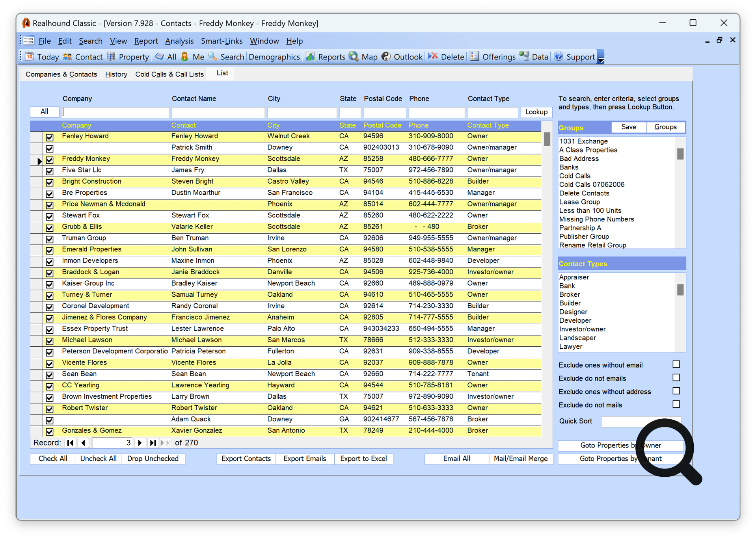
Task: Go to first record button
Action: (70, 443)
